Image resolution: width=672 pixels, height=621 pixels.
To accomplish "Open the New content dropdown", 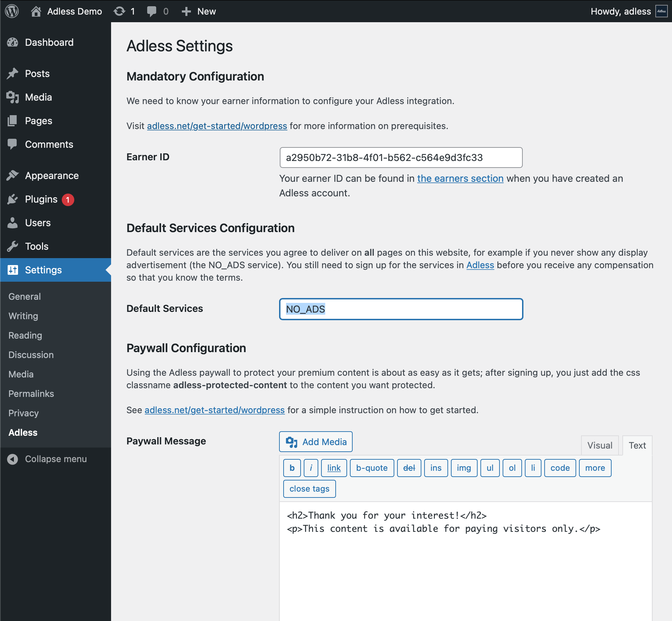I will [x=199, y=11].
